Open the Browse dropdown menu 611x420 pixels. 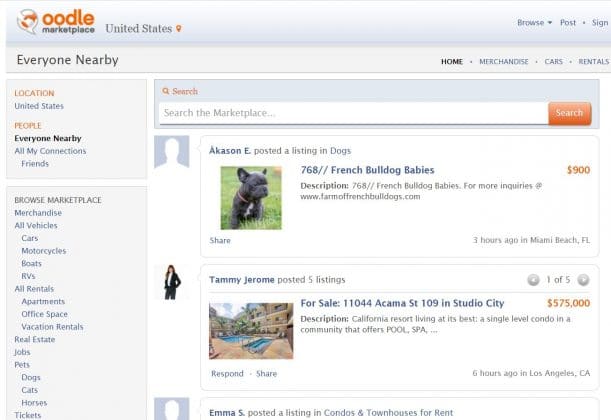coord(534,23)
